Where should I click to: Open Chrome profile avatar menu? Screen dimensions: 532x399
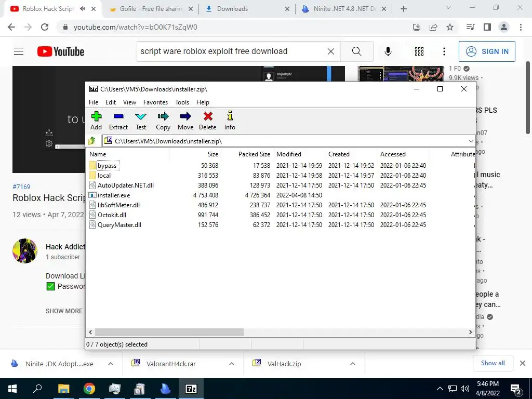point(504,27)
